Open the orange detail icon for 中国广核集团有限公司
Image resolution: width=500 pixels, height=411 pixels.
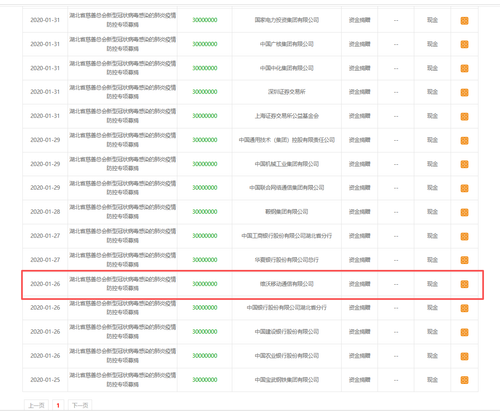coord(464,44)
